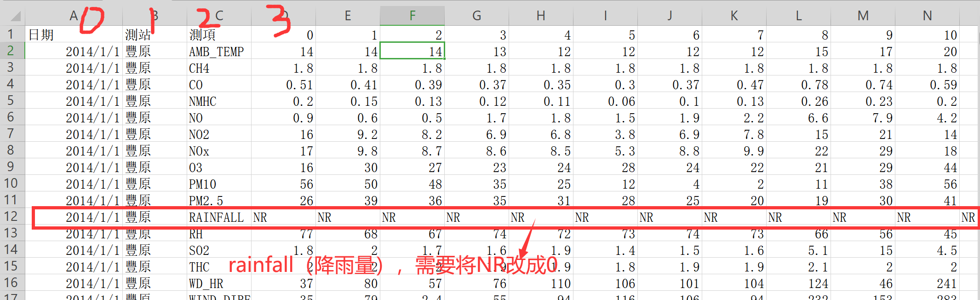Click the PM10 cell
This screenshot has height=300, width=980.
219,184
